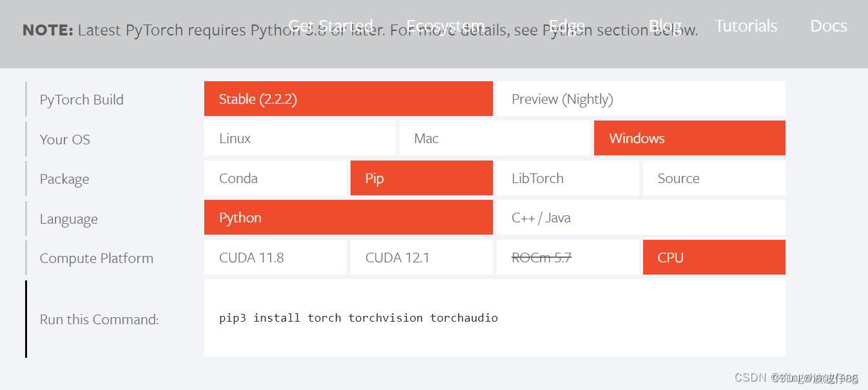Switch language to C++ / Java
Image resolution: width=868 pixels, height=390 pixels.
click(640, 217)
